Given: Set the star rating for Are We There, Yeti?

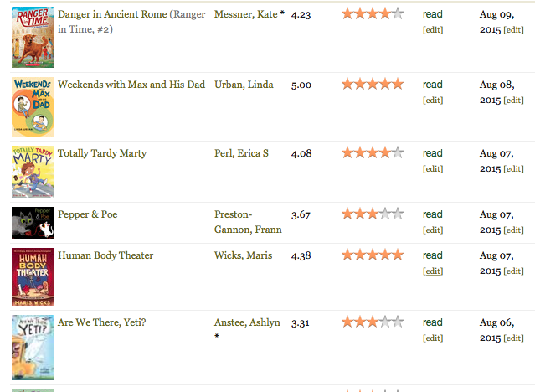Looking at the screenshot, I should [x=373, y=322].
